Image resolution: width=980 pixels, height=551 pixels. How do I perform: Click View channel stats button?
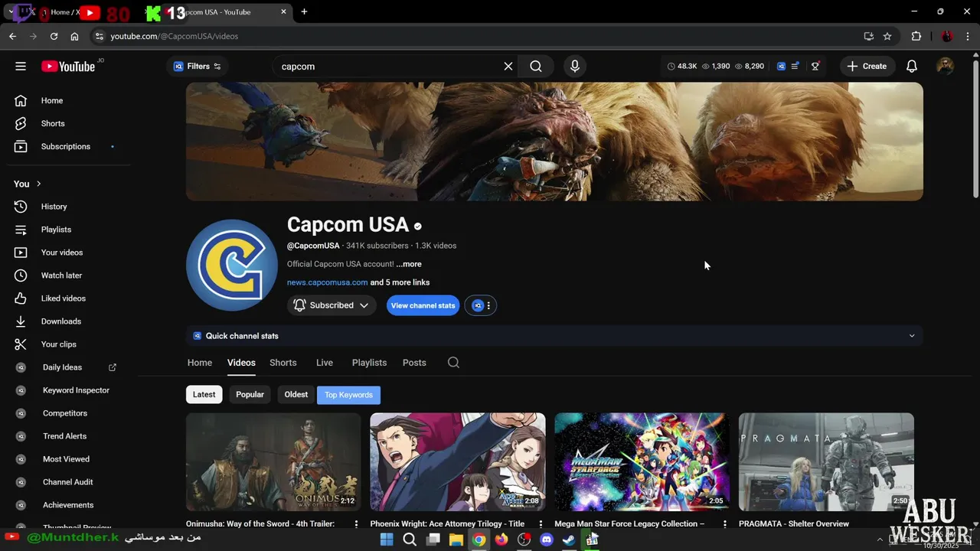click(x=423, y=305)
